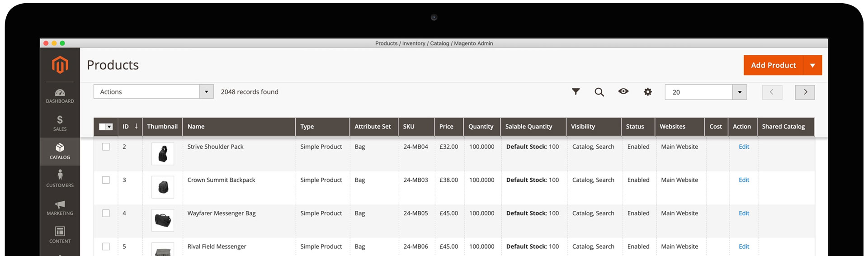Select checkbox for Rival Field Messenger
The width and height of the screenshot is (868, 256).
[x=106, y=247]
